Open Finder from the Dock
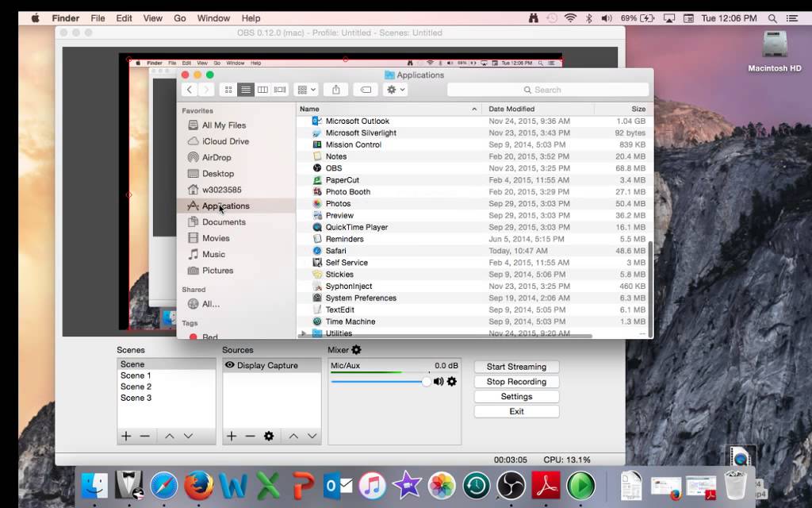The height and width of the screenshot is (508, 812). [x=94, y=486]
